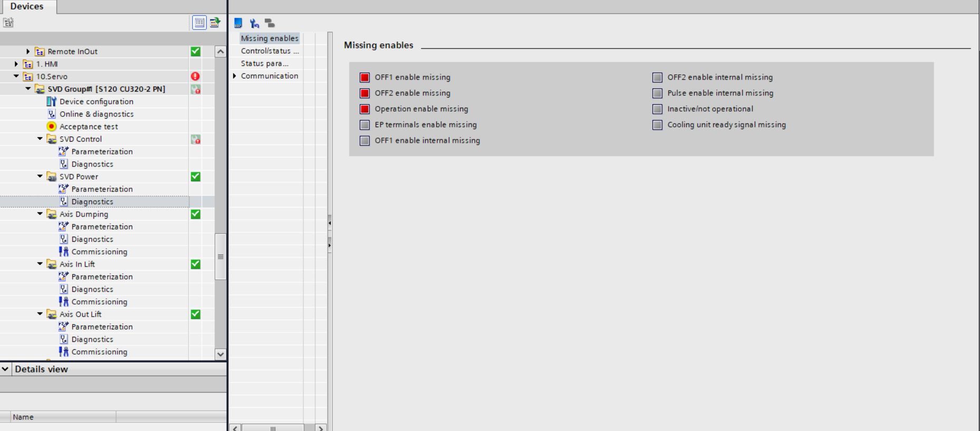This screenshot has width=980, height=431.
Task: Collapse the SVD Group#1 node
Action: pyautogui.click(x=28, y=89)
